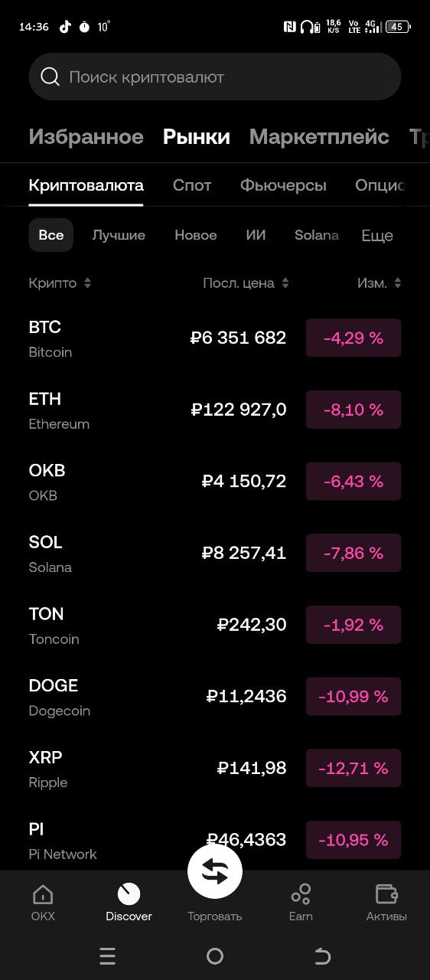Focus the Поиск криптовалют search field
Viewport: 430px width, 980px height.
coord(215,77)
